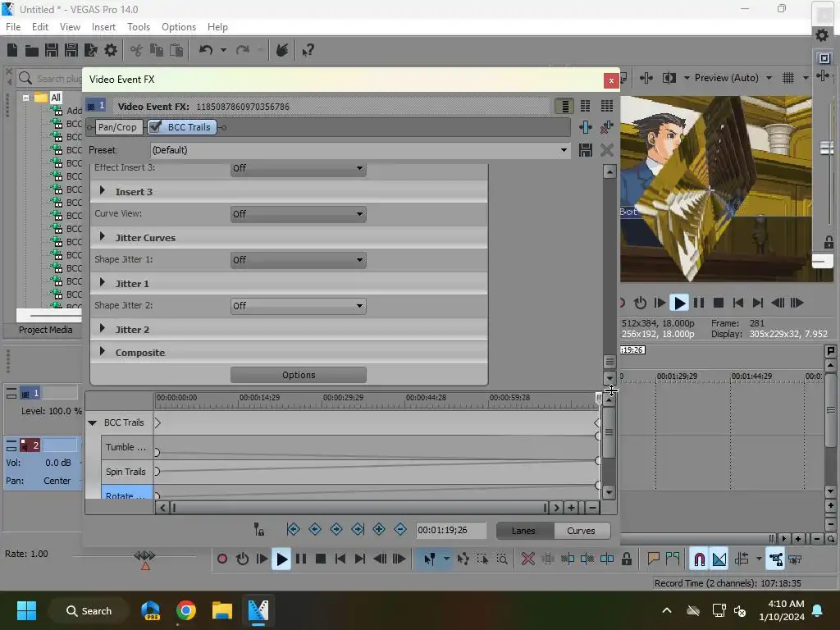This screenshot has width=840, height=630.
Task: Click the Render As icon in the toolbar
Action: pyautogui.click(x=90, y=50)
